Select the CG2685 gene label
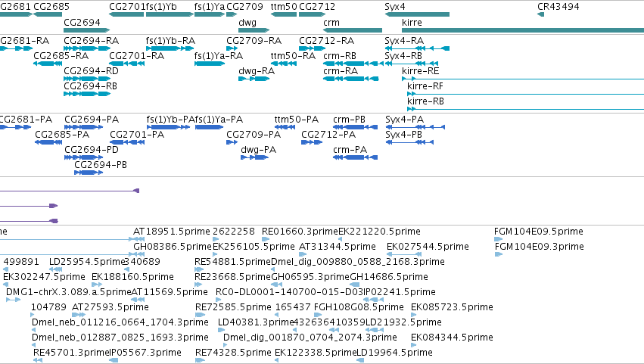The width and height of the screenshot is (644, 364). click(x=51, y=7)
